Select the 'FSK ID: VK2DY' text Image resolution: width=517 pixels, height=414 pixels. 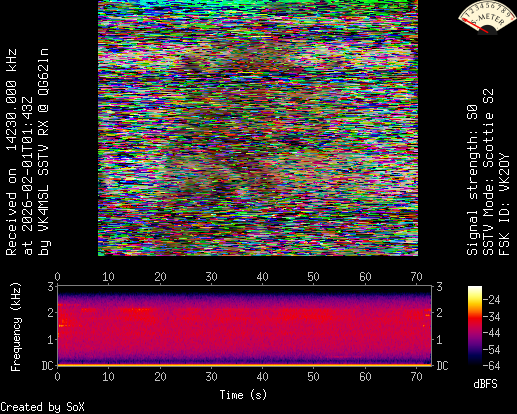point(504,204)
